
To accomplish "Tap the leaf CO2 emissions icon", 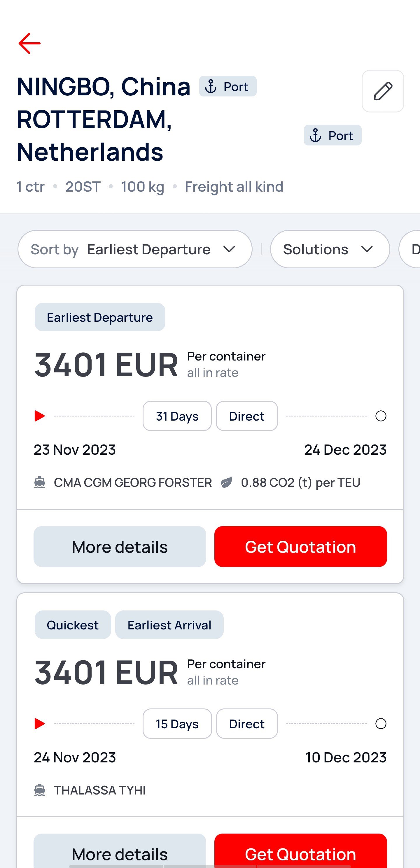I will pos(226,482).
